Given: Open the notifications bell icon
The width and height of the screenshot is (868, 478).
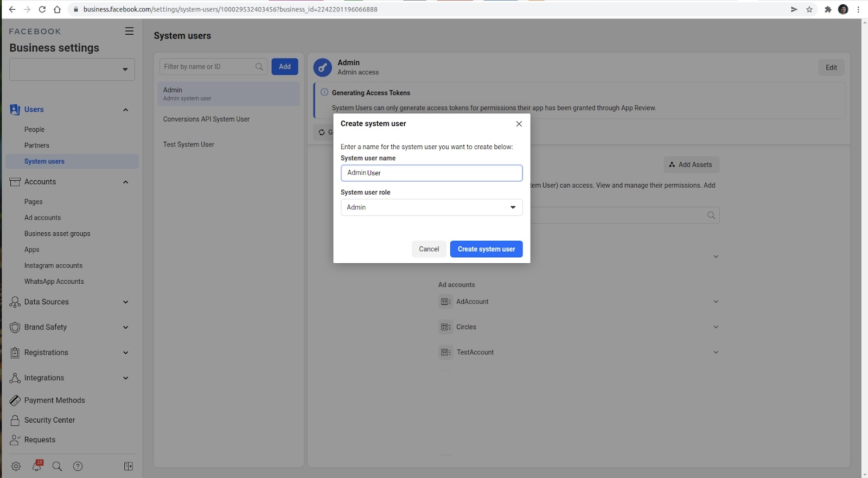Looking at the screenshot, I should [x=37, y=466].
